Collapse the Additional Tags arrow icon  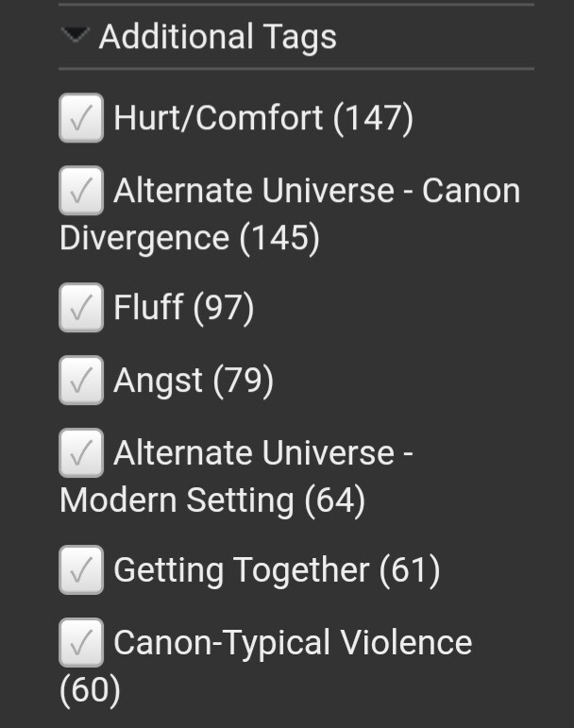pyautogui.click(x=76, y=36)
